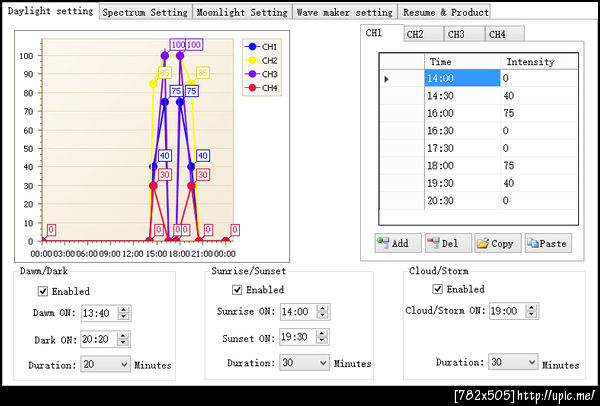Select the 16:00 time cell
600x406 pixels.
click(x=462, y=113)
